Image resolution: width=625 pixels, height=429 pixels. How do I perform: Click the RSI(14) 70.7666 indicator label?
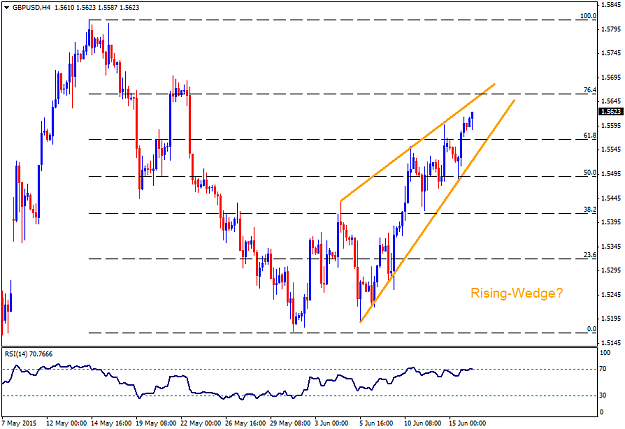[x=28, y=354]
